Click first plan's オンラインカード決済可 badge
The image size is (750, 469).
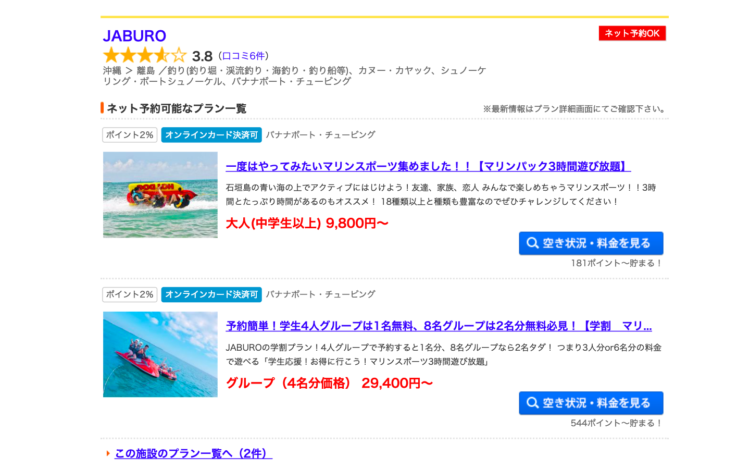click(211, 135)
